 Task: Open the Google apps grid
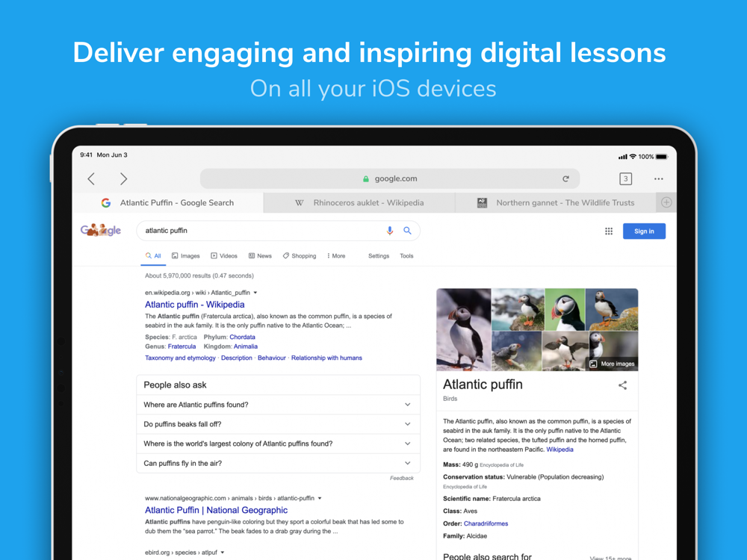click(608, 231)
